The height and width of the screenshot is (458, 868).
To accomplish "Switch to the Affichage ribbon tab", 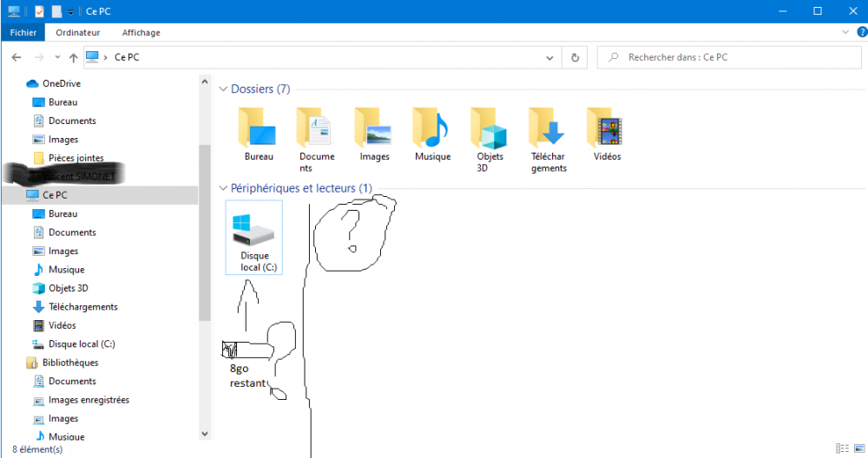I will (141, 32).
